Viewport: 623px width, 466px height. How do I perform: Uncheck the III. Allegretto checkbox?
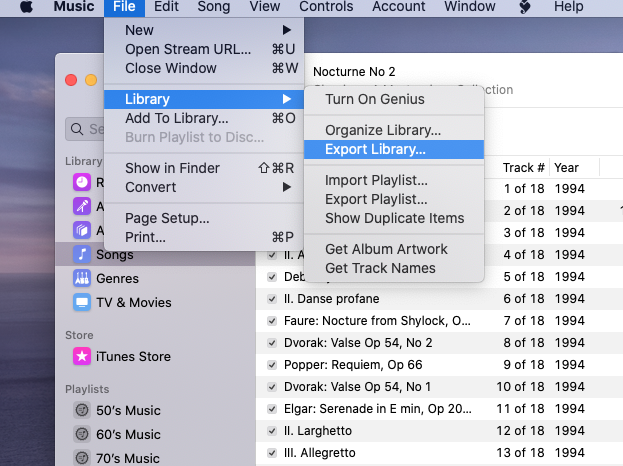pyautogui.click(x=272, y=452)
